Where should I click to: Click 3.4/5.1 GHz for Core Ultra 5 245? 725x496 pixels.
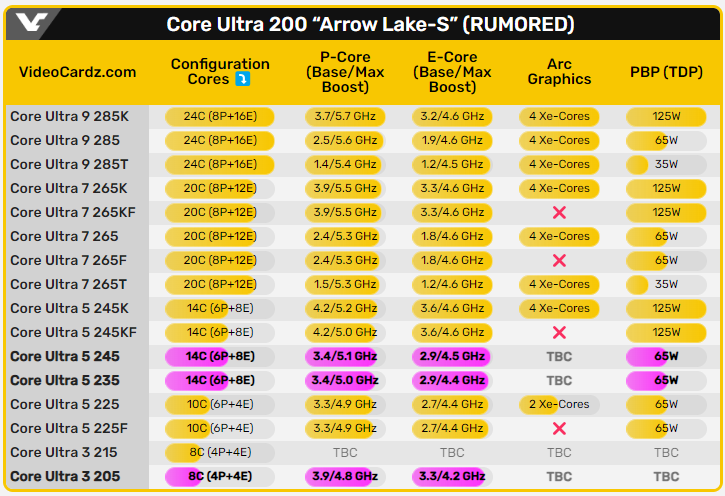(345, 356)
